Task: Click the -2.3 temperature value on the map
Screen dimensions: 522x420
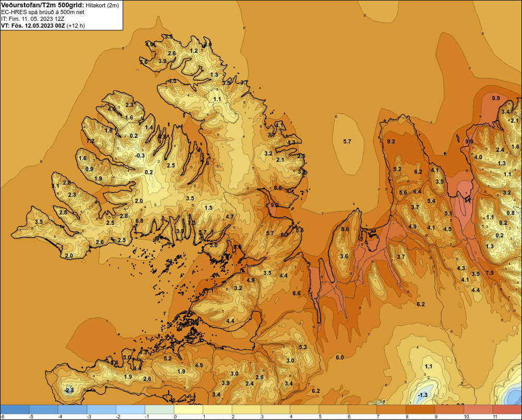Action: pos(69,390)
